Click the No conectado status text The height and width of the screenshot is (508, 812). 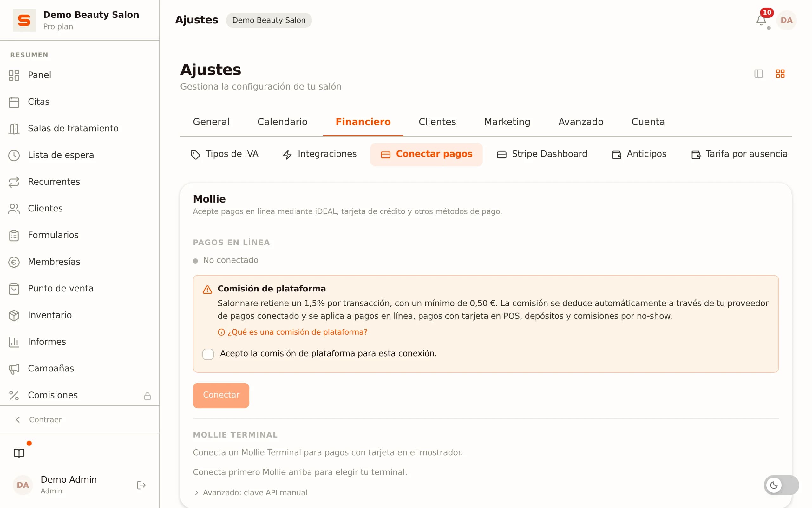pyautogui.click(x=231, y=260)
